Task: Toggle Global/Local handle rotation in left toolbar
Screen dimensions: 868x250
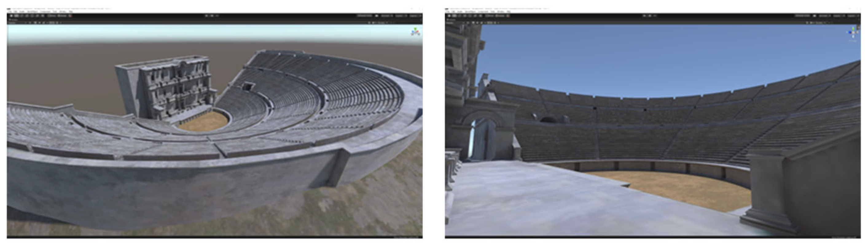Action: tap(63, 16)
